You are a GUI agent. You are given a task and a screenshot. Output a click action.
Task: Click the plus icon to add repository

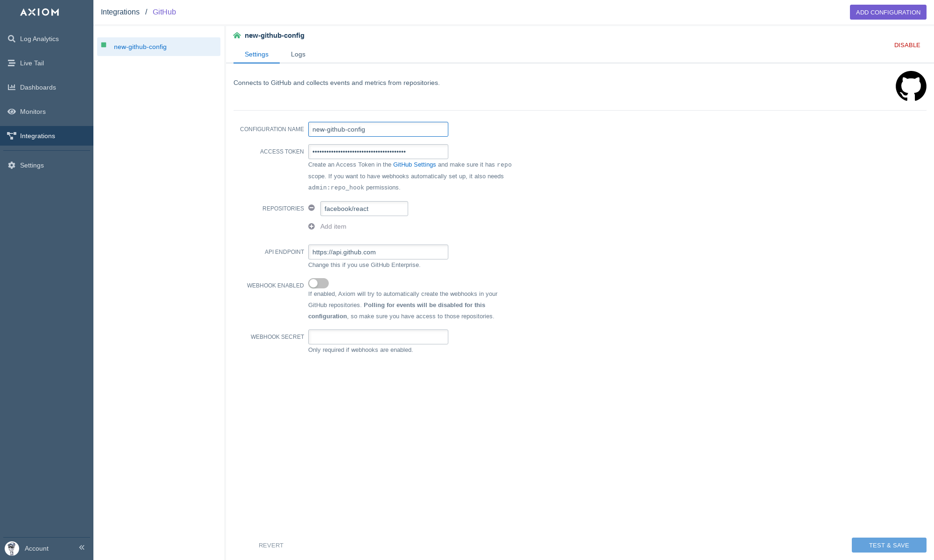point(311,226)
